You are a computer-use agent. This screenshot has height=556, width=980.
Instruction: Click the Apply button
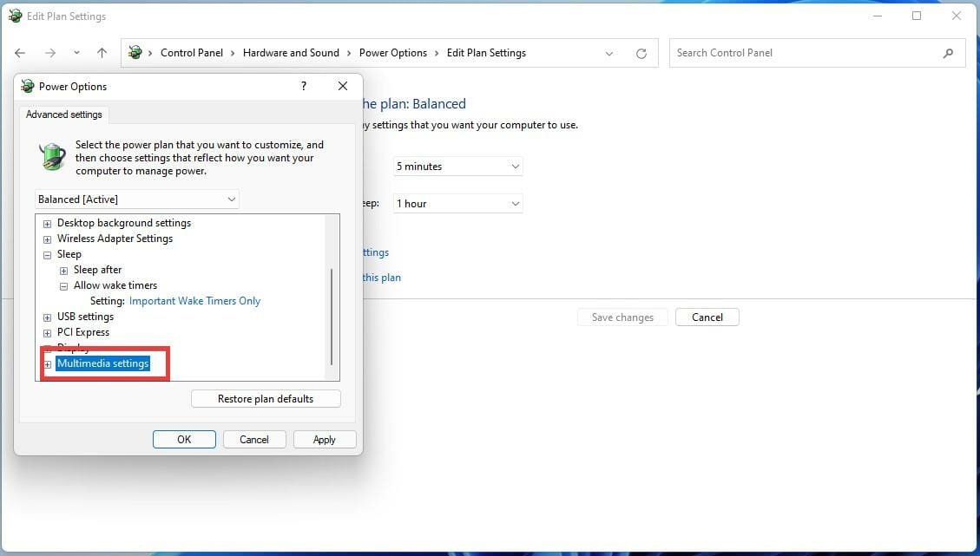(324, 439)
